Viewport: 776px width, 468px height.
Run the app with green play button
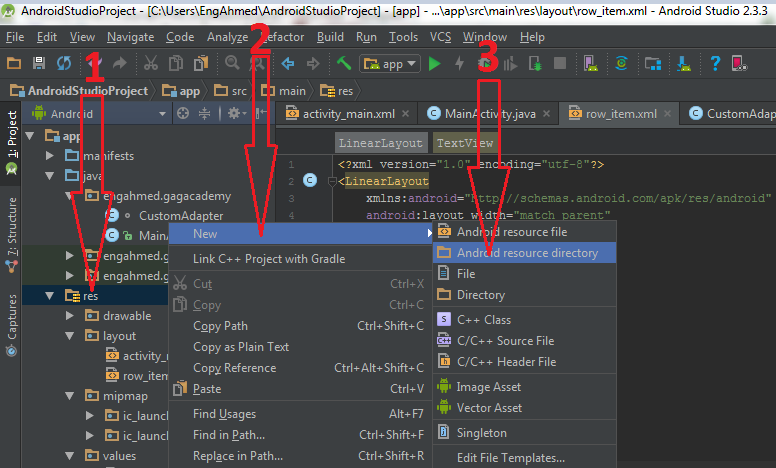[x=435, y=63]
